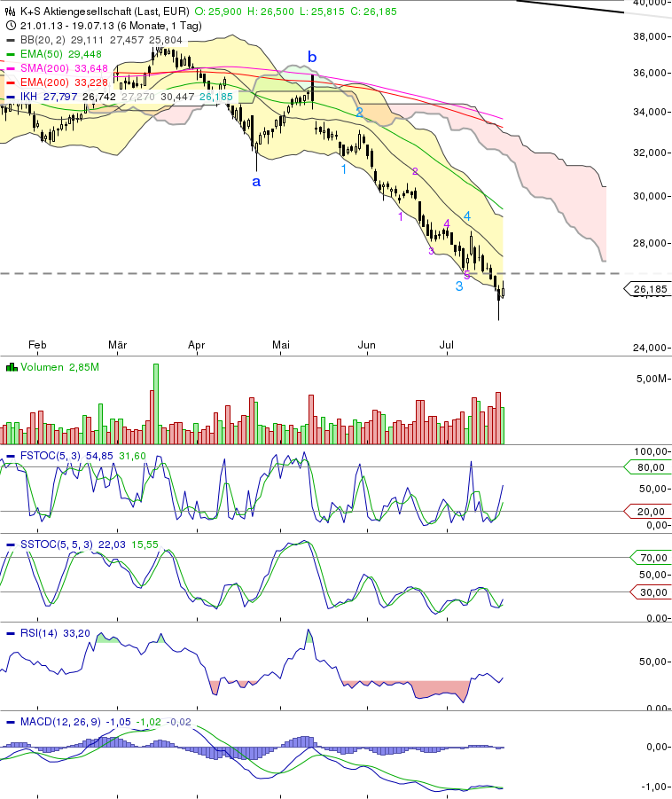The image size is (672, 799).
Task: Click the high value H: 26,500
Action: (x=270, y=12)
